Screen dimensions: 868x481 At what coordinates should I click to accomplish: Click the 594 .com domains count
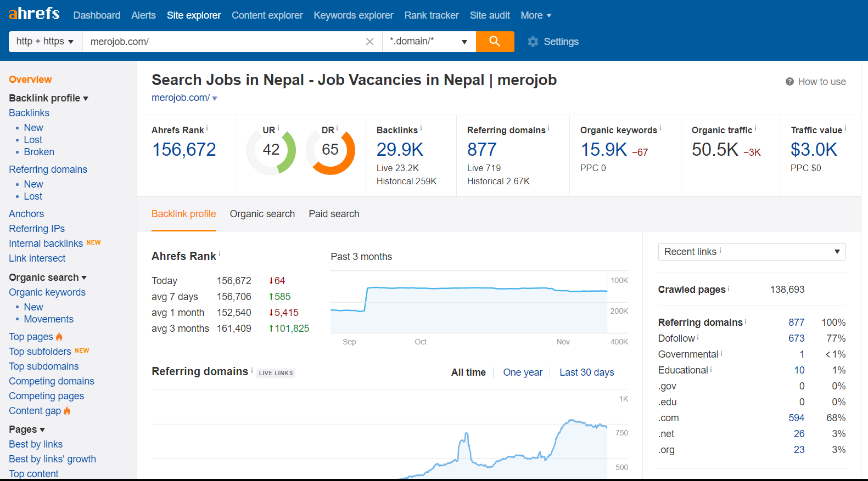[797, 418]
